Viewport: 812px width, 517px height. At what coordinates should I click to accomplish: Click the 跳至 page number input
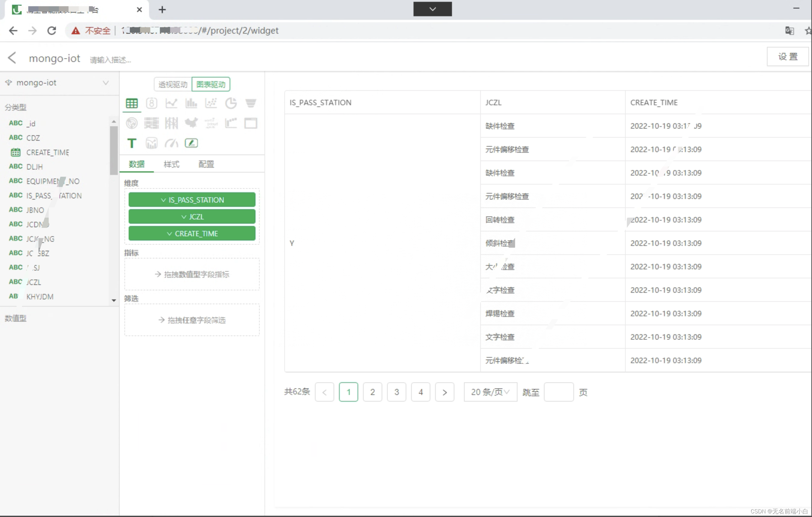click(558, 392)
